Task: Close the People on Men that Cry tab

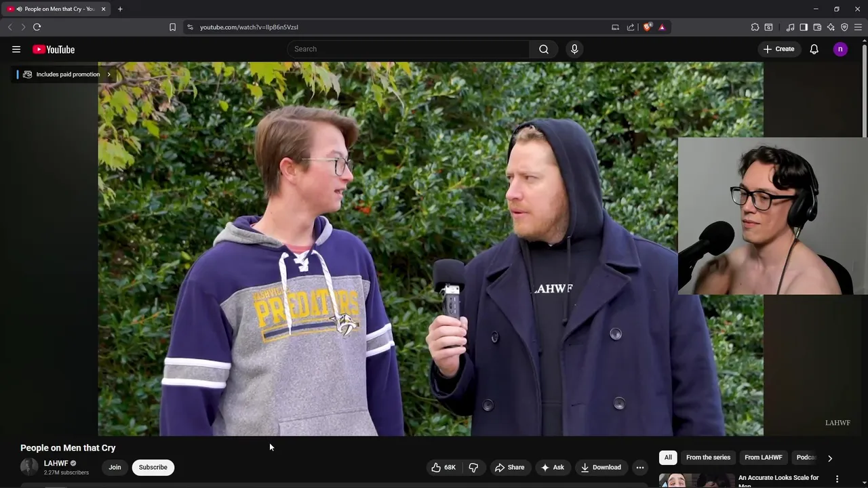Action: click(104, 9)
